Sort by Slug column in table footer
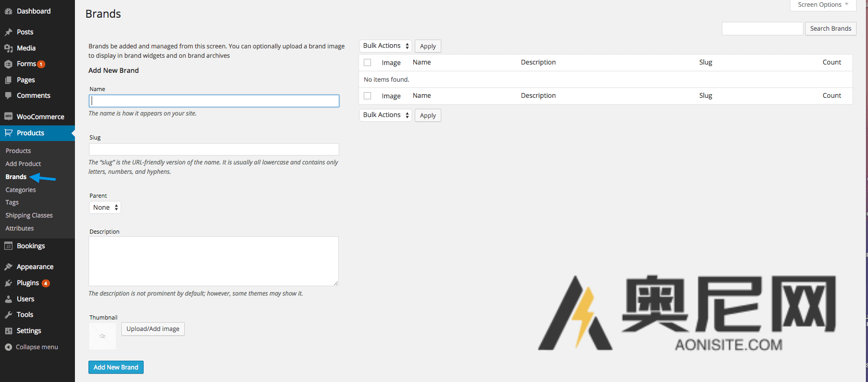Viewport: 868px width, 382px height. coord(706,96)
